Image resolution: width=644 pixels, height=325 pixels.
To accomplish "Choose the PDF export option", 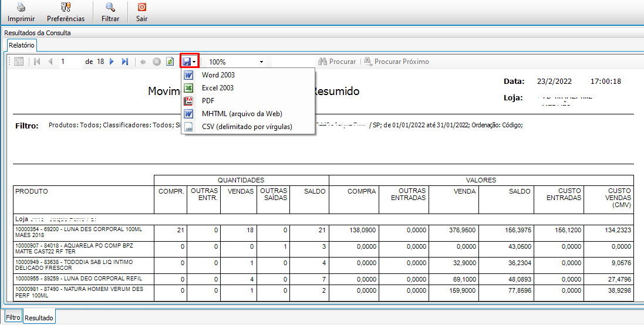I will point(248,101).
